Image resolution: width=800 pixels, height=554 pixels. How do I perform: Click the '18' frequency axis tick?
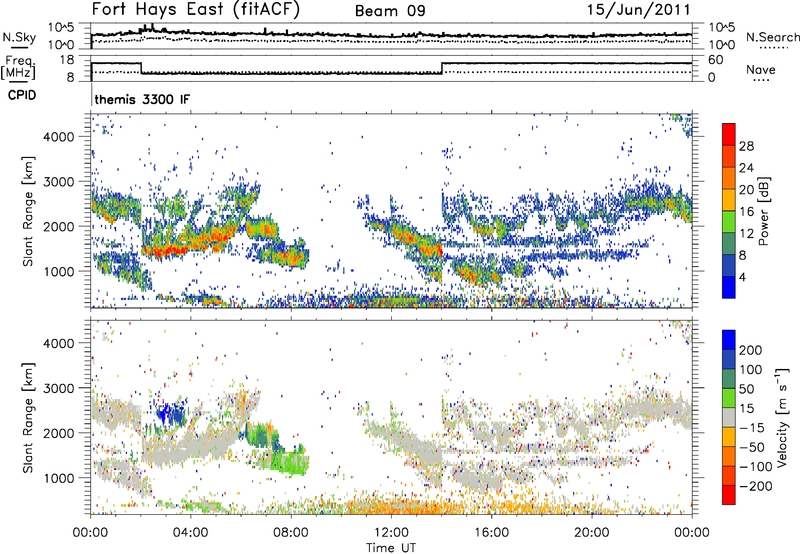coord(67,60)
